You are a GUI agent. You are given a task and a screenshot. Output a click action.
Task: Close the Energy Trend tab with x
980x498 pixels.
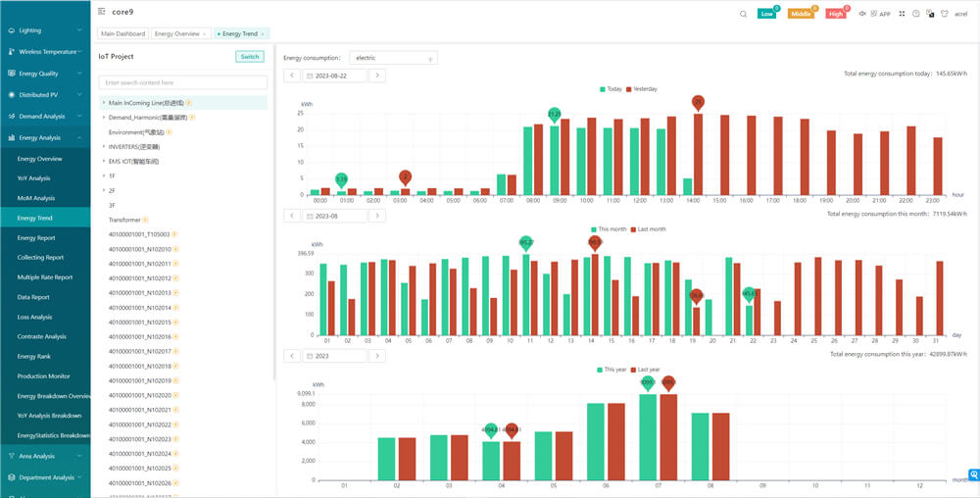coord(263,33)
